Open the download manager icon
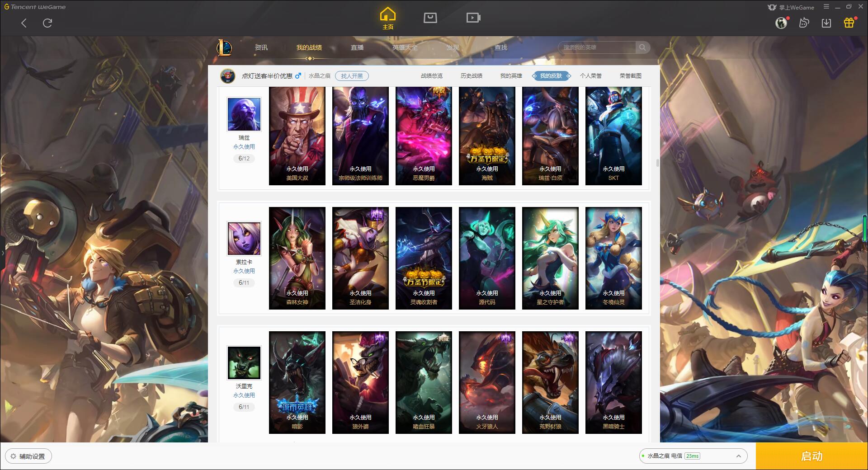Image resolution: width=868 pixels, height=470 pixels. [826, 23]
